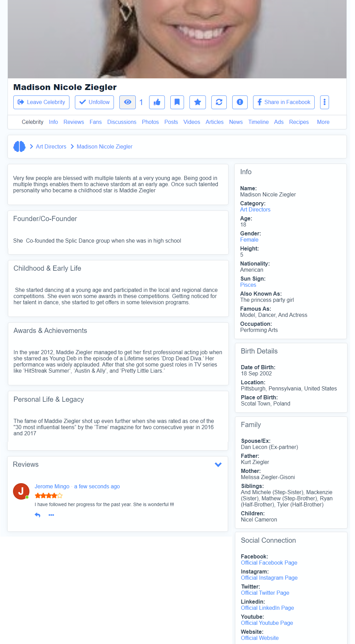Click the Leave Celebrity button
Image resolution: width=355 pixels, height=644 pixels.
click(x=41, y=102)
